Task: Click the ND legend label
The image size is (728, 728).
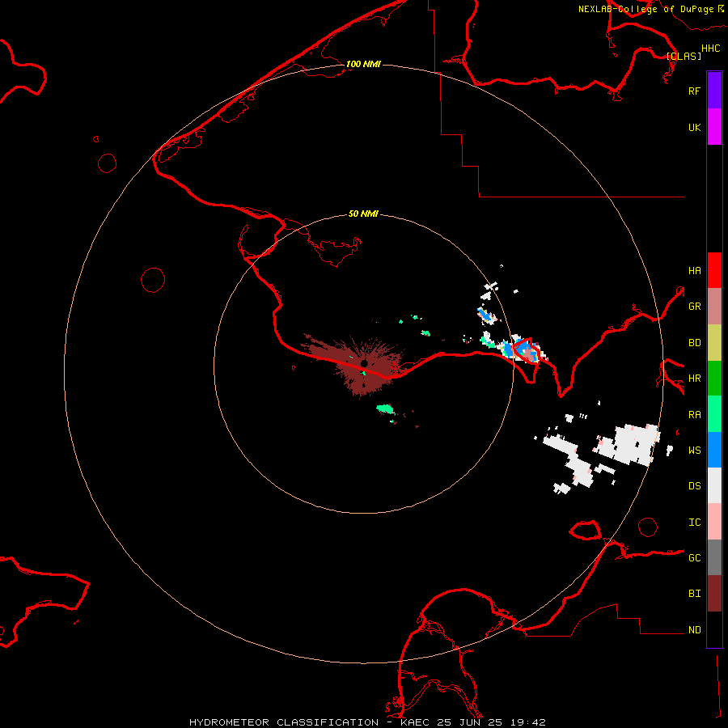Action: (x=694, y=630)
